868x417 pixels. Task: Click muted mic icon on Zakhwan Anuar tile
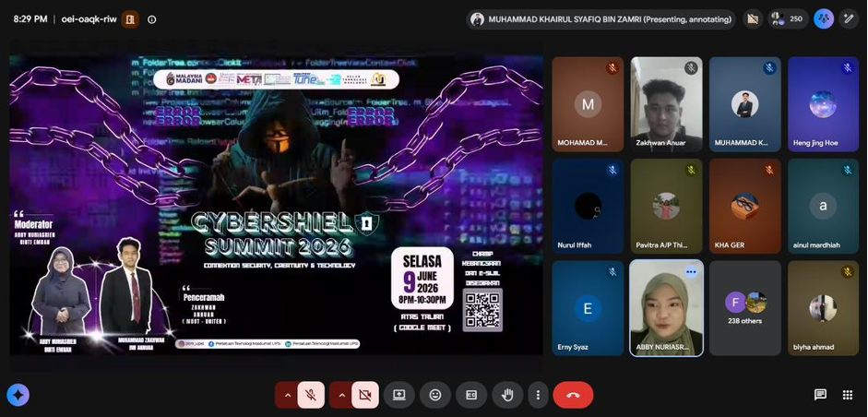pos(691,68)
